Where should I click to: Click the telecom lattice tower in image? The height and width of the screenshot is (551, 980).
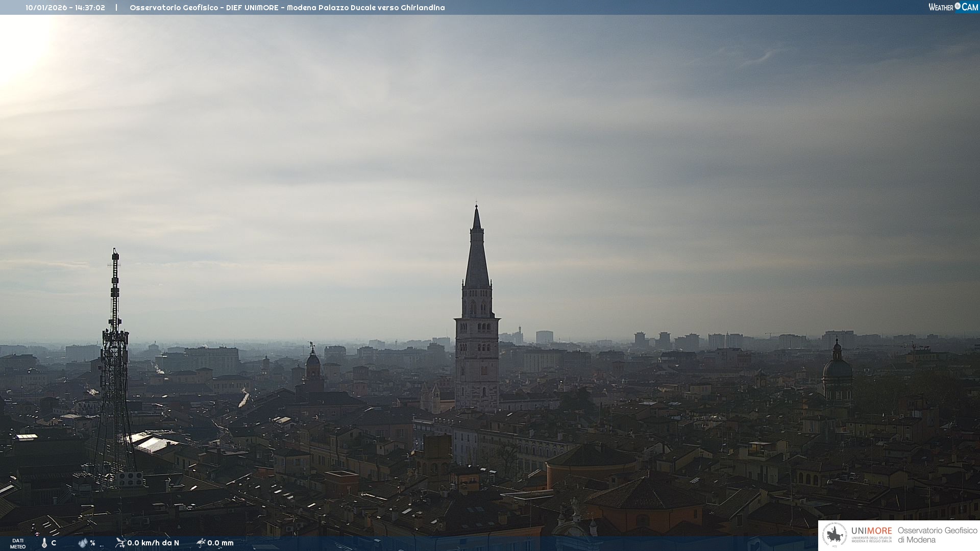pos(114,367)
